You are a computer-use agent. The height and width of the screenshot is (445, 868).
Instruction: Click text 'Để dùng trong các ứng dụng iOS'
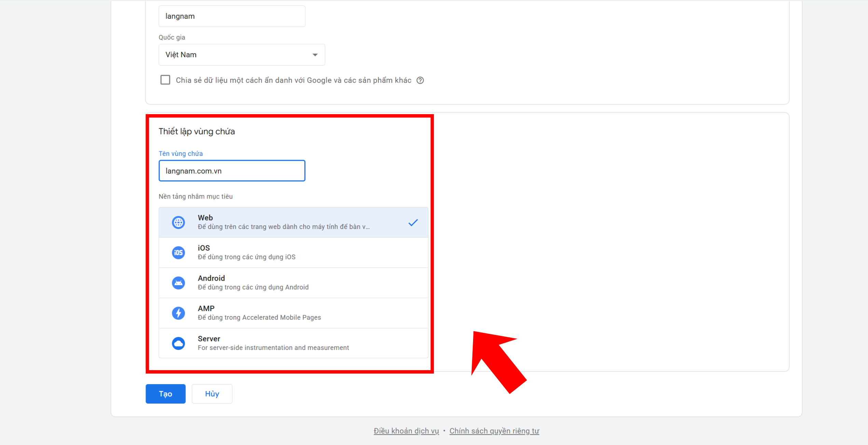pos(247,257)
